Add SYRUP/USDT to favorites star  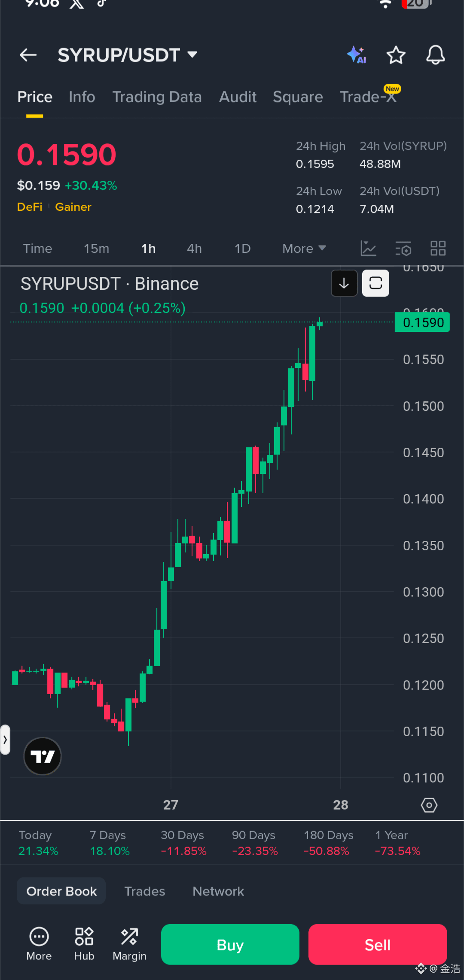[396, 55]
